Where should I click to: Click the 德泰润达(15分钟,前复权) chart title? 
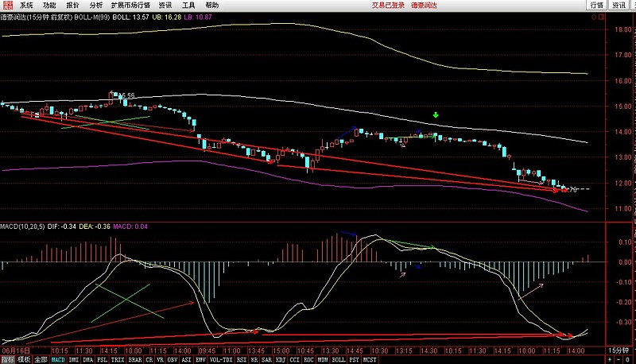click(37, 17)
